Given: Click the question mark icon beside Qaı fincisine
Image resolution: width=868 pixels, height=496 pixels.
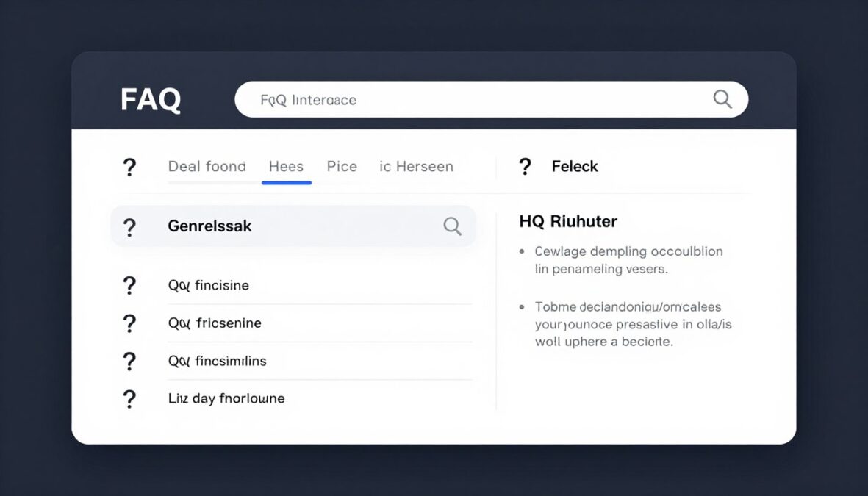Looking at the screenshot, I should pos(129,285).
